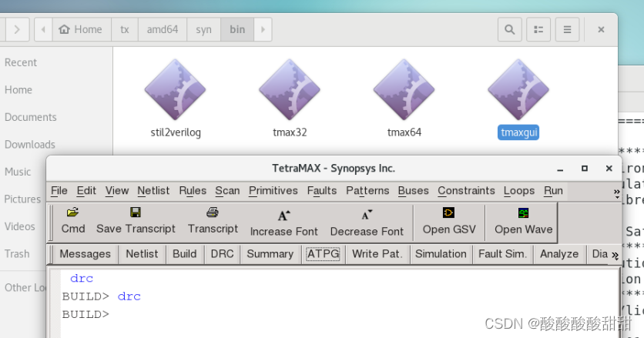Select the tmax64 executable icon
This screenshot has height=338, width=644.
(404, 89)
